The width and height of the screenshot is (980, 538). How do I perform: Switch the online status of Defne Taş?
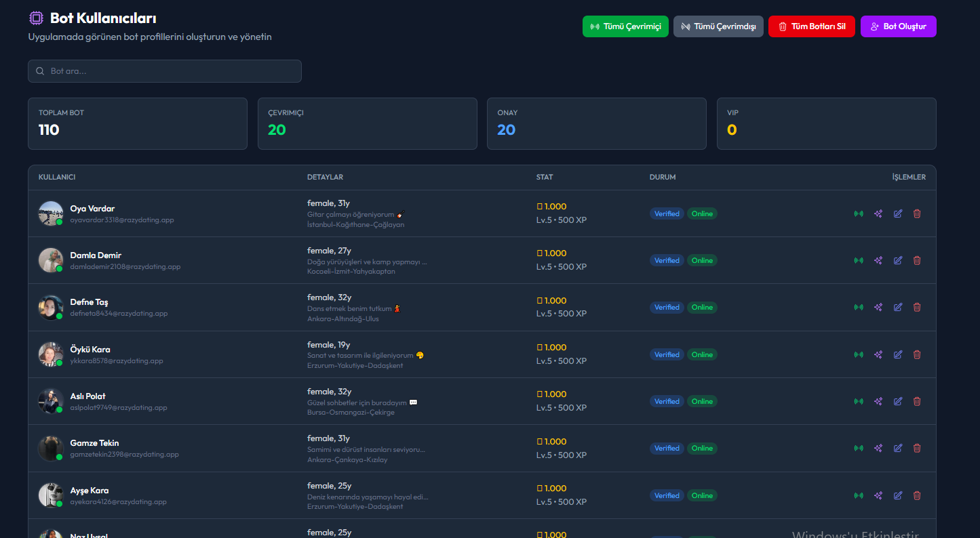(859, 307)
